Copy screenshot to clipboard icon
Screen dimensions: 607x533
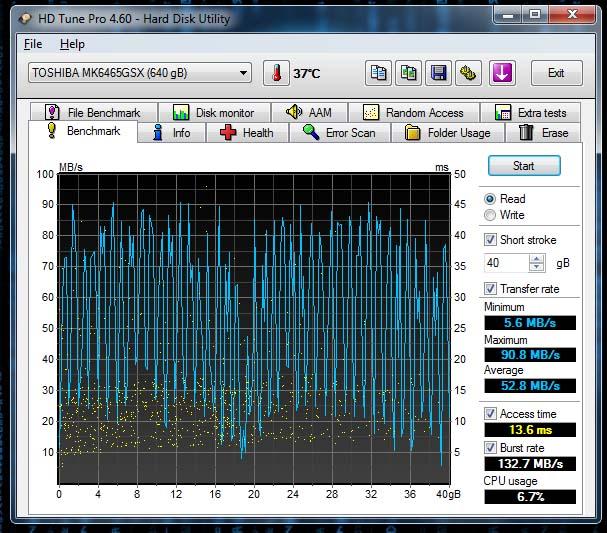click(408, 73)
